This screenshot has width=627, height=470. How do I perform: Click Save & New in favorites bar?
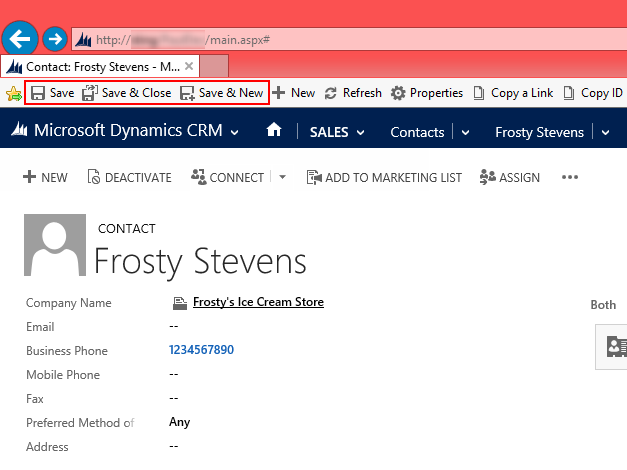(x=221, y=93)
